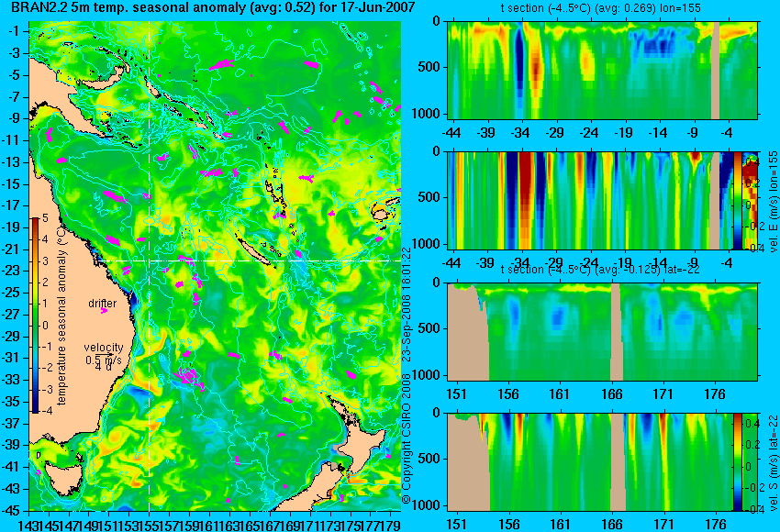Click the dark red velocity band near -34 in east velocity section
Screen dimensions: 780x532
[x=527, y=201]
